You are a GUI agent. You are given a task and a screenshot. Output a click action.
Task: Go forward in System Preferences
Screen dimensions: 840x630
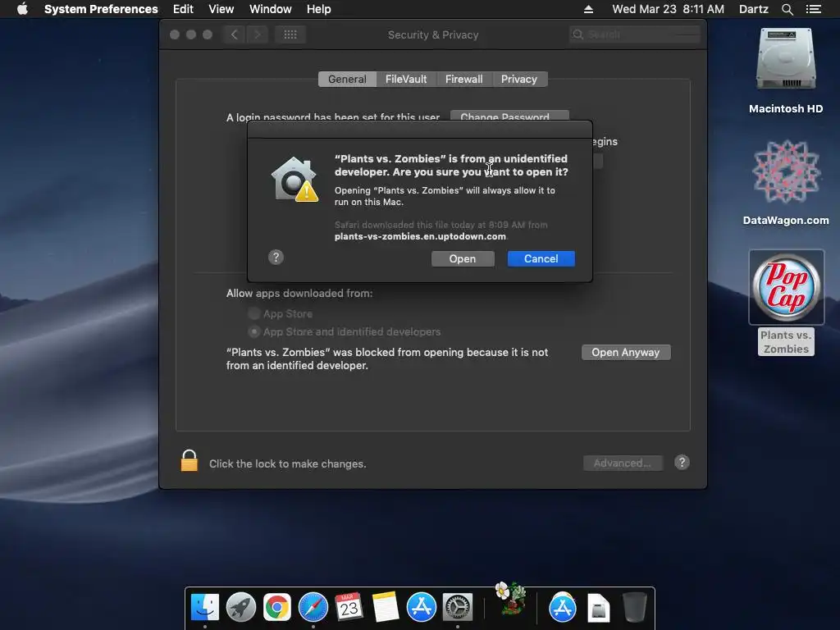click(x=257, y=34)
